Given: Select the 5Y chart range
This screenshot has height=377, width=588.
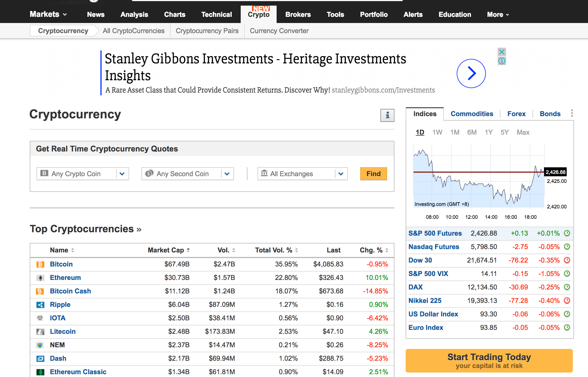Looking at the screenshot, I should pyautogui.click(x=504, y=132).
